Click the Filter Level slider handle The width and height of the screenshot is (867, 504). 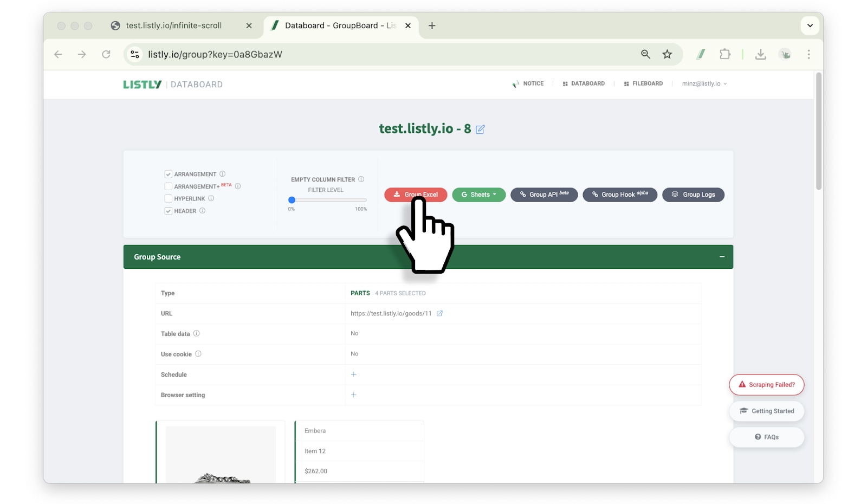(292, 200)
